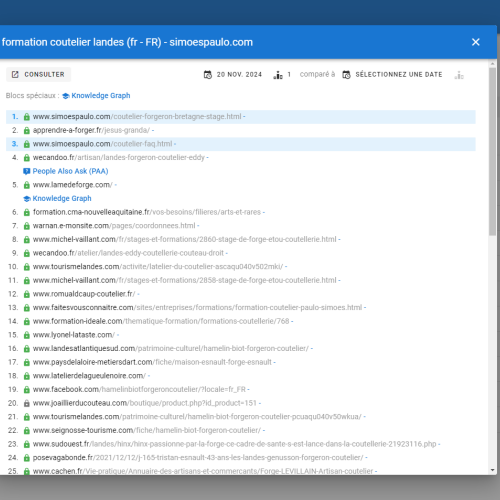The width and height of the screenshot is (500, 500).
Task: Click the ranking podium icon next to 1
Action: click(x=278, y=75)
